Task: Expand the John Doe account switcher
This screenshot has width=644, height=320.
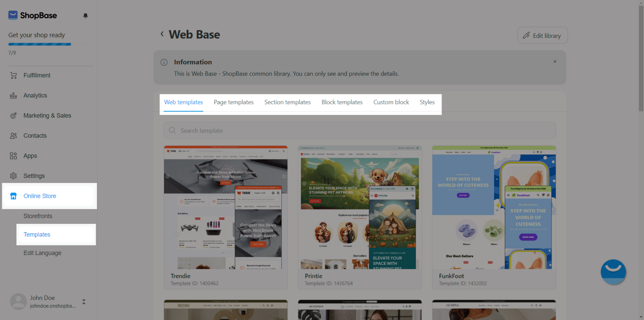Action: point(84,302)
